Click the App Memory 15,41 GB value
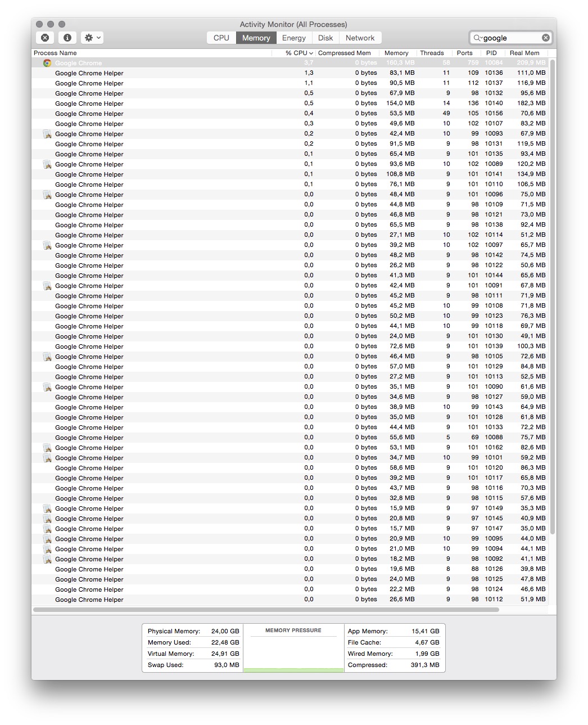This screenshot has width=588, height=725. tap(425, 631)
